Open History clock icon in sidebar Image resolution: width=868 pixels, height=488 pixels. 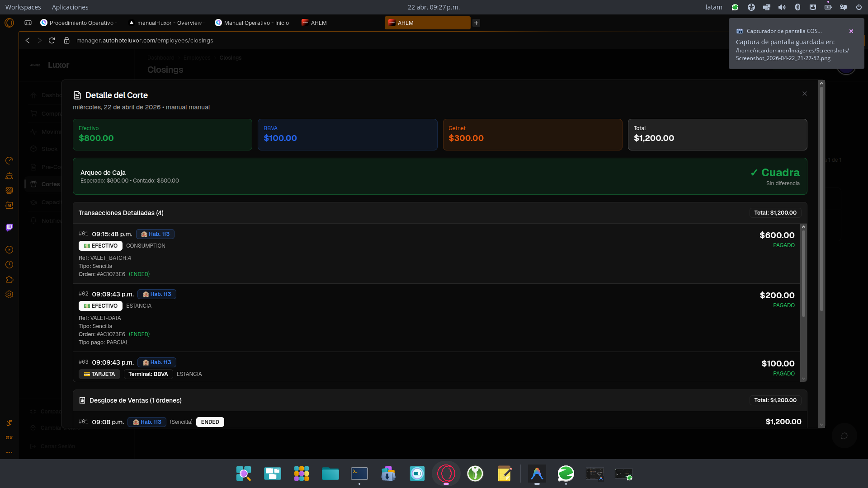tap(9, 265)
